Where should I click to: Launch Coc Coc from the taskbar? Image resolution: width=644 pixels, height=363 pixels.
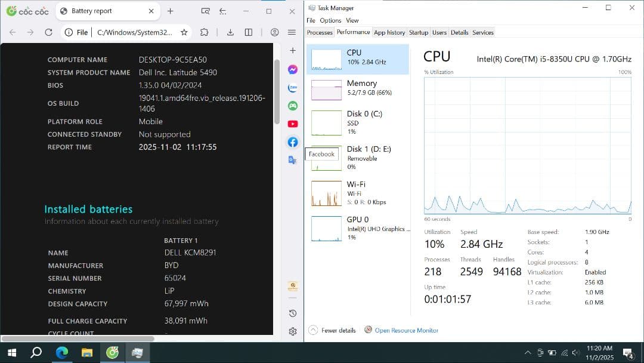click(112, 352)
